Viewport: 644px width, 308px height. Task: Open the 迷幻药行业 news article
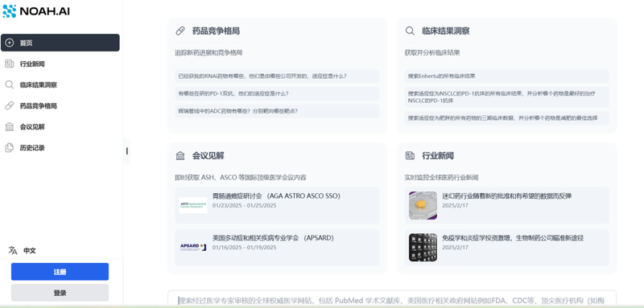(x=507, y=205)
